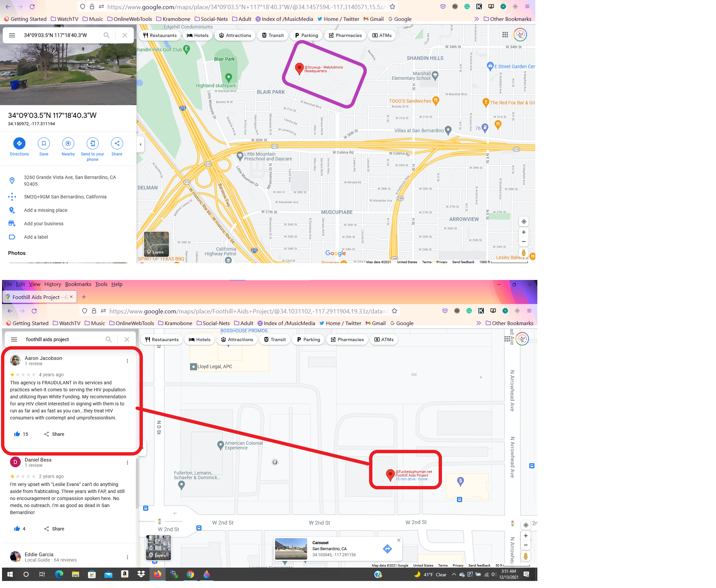Click Share on Aaron Jacobson review
Viewport: 716px width, 588px height.
(54, 434)
